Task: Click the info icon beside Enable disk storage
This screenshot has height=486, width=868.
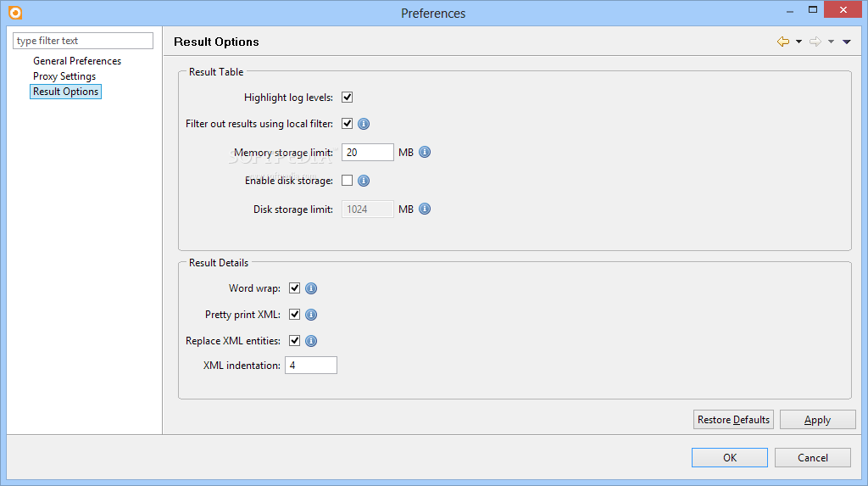Action: pyautogui.click(x=364, y=181)
